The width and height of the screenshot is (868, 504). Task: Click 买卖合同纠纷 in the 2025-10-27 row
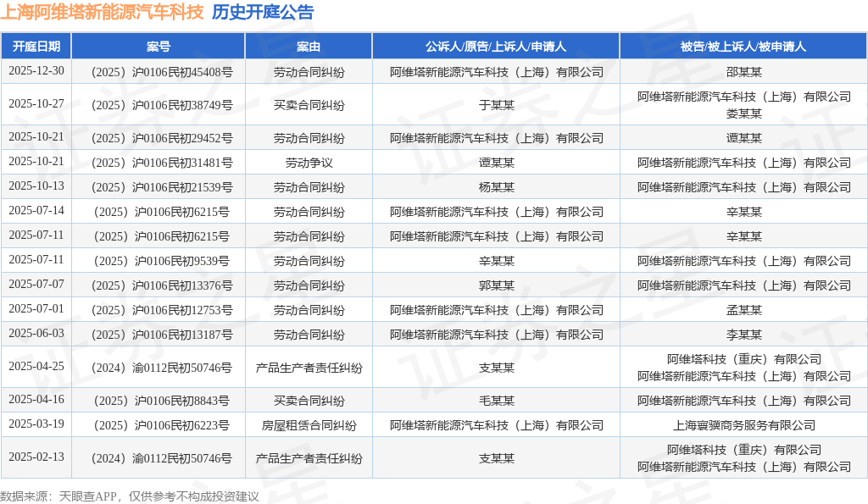coord(309,105)
